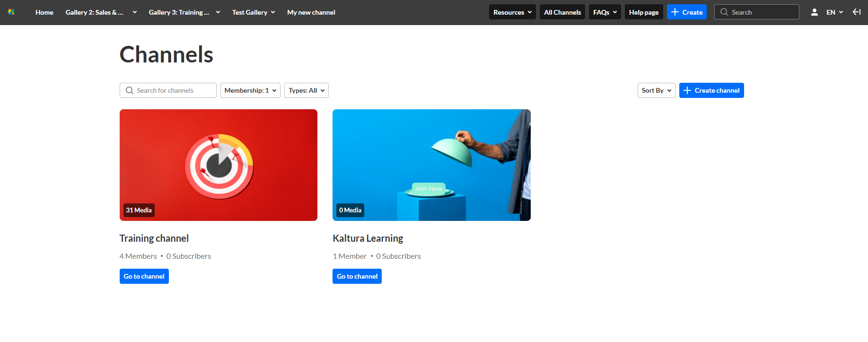Click 0 Subscribers under Kaltura Learning
The height and width of the screenshot is (342, 868).
coord(399,256)
